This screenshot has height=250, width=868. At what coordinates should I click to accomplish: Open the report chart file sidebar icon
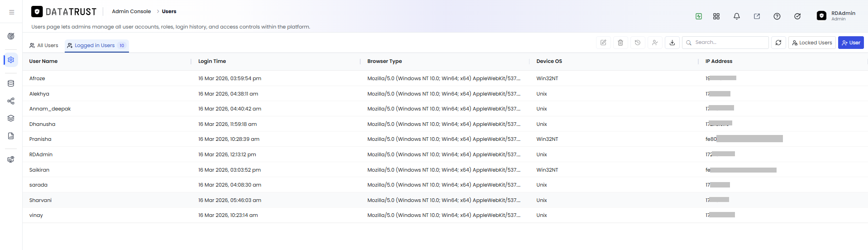click(11, 136)
